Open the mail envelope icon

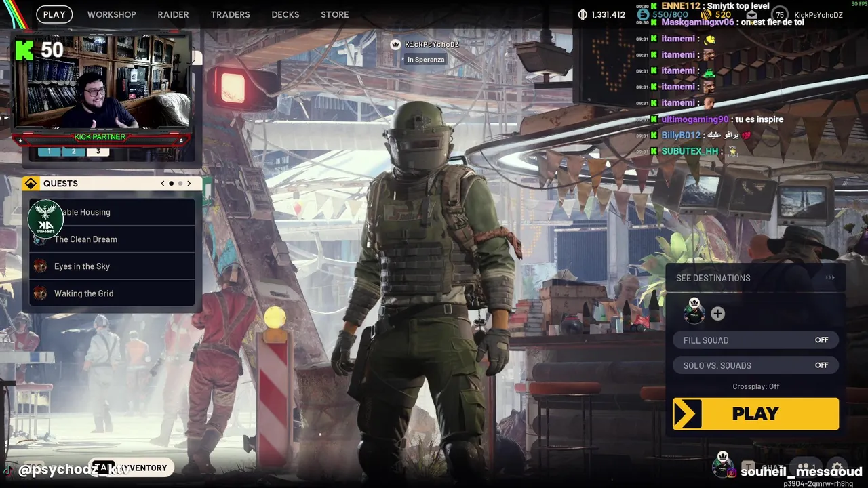[752, 14]
